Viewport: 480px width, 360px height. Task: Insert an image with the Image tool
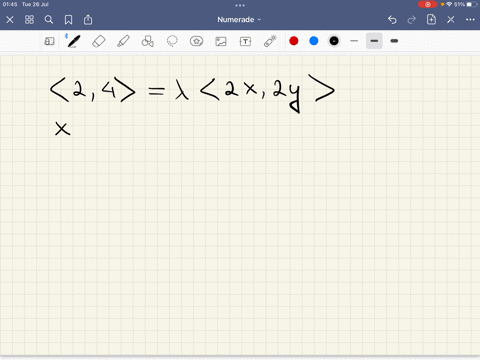221,41
